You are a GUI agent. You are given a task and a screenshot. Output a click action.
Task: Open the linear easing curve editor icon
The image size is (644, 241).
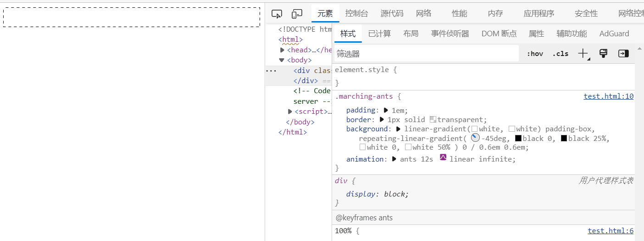tap(443, 157)
